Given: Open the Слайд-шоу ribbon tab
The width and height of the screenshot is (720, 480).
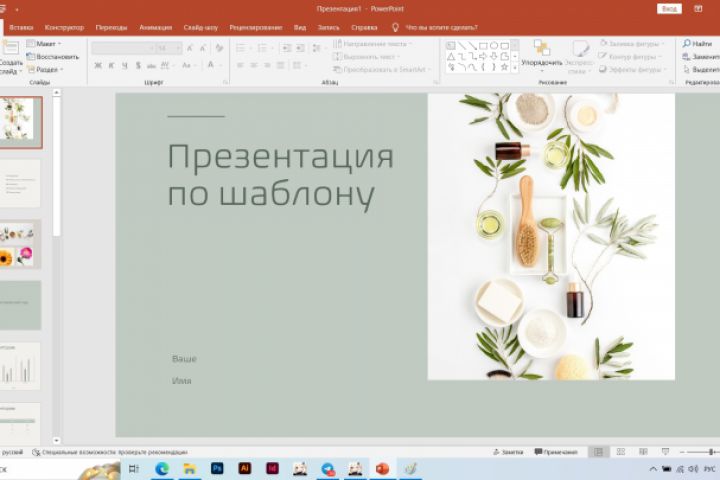Looking at the screenshot, I should (x=201, y=28).
